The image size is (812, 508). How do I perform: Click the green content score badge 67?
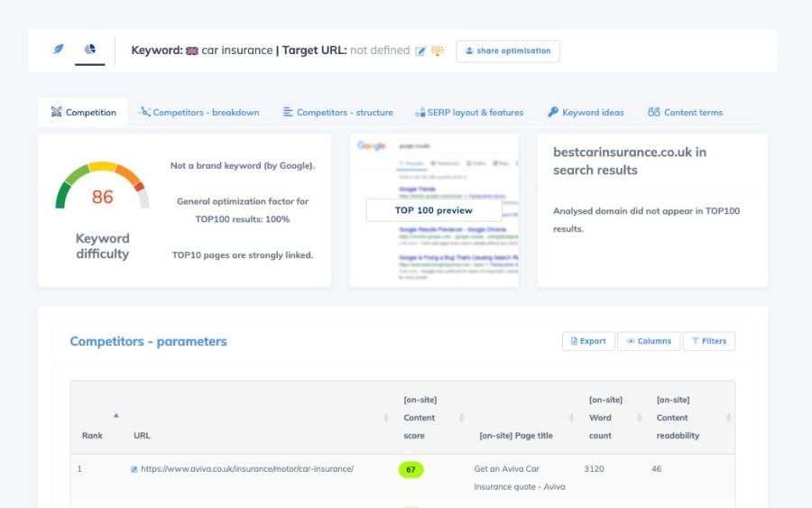tap(411, 470)
